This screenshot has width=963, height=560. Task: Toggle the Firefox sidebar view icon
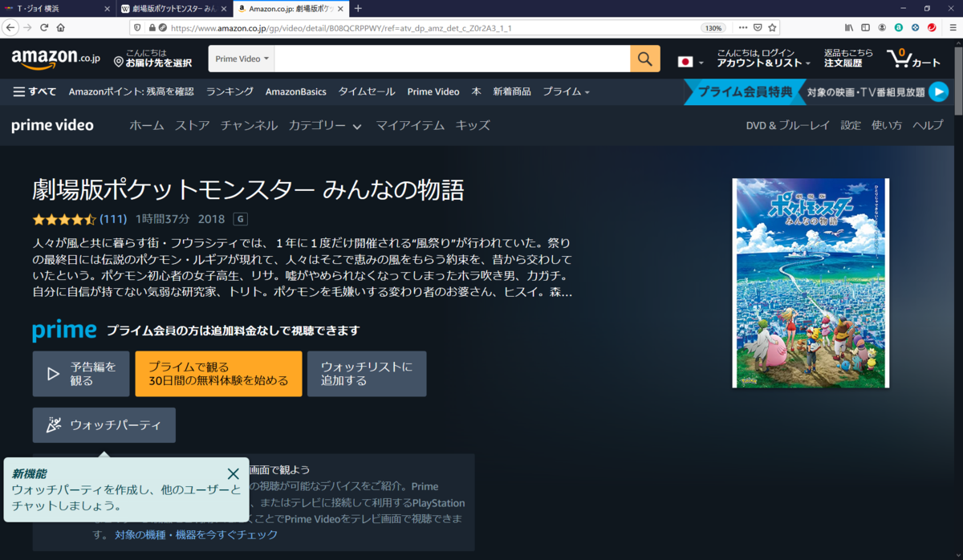pos(865,27)
